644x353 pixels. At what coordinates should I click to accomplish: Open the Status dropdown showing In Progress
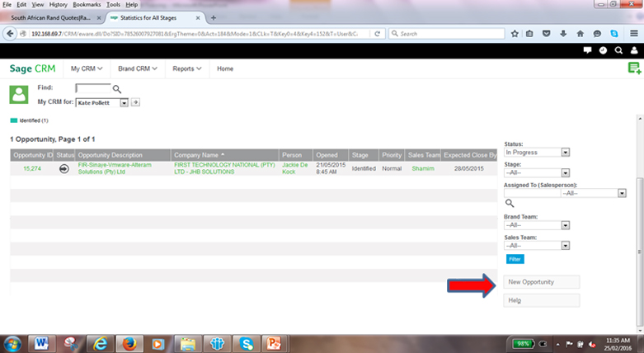pos(537,153)
